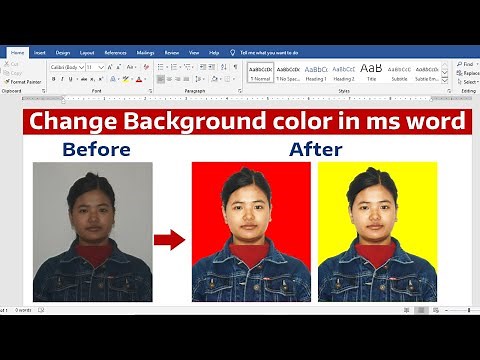The height and width of the screenshot is (360, 480).
Task: Apply the Title style
Action: pos(371,73)
